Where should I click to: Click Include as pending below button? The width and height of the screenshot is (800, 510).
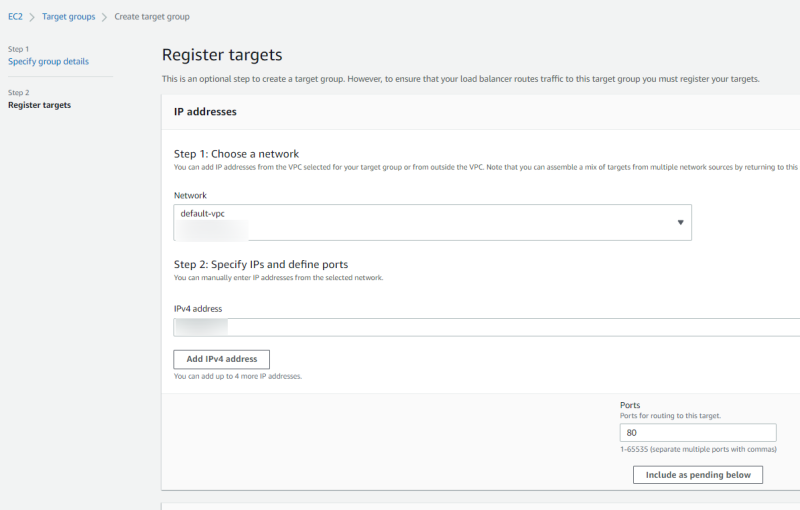698,475
